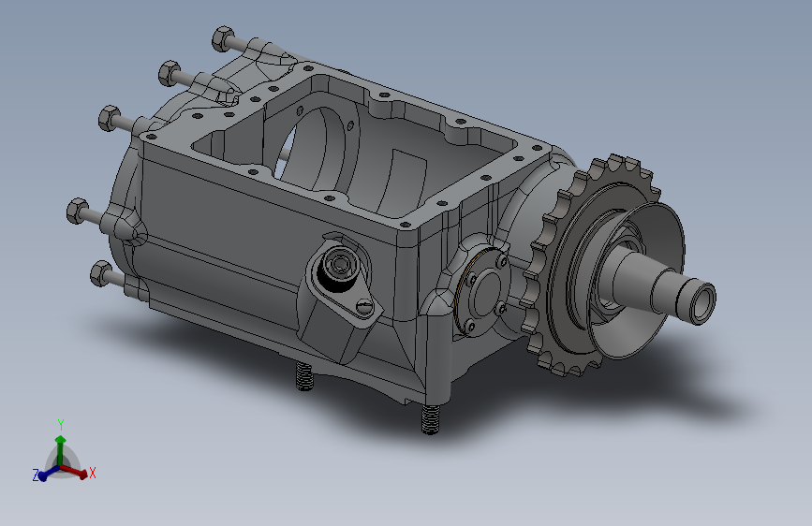
Task: Click the red X axis of orientation triad
Action: coord(75,472)
